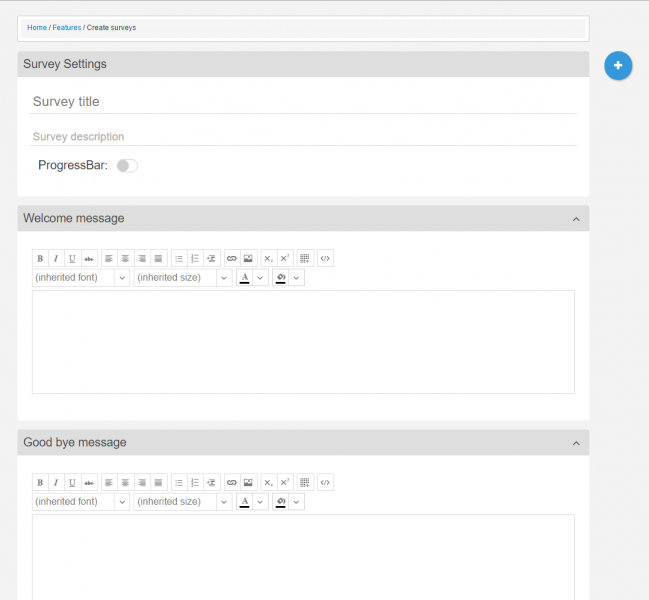Justify text in Welcome message editor

(159, 259)
